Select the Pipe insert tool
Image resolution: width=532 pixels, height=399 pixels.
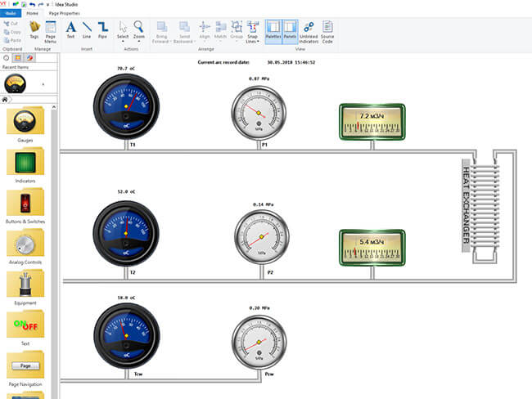pos(102,29)
